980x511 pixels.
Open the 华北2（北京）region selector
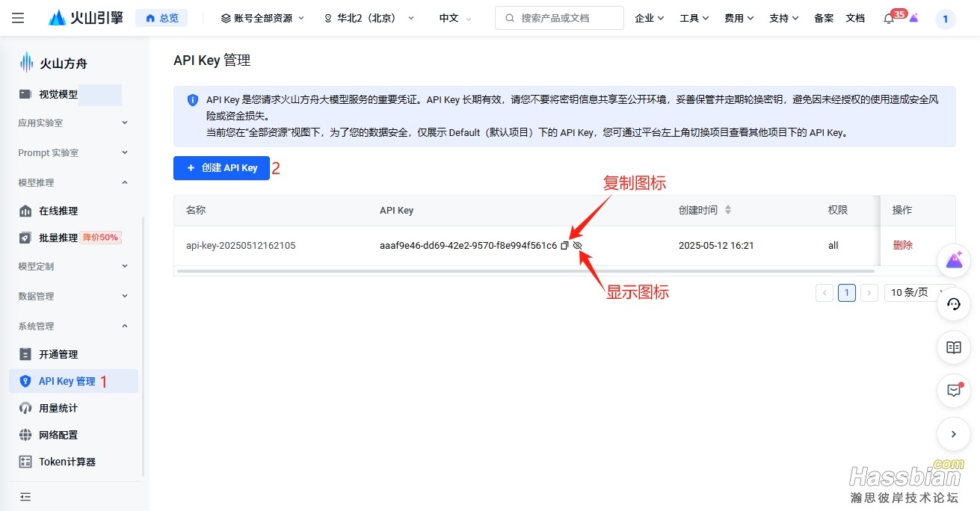(369, 18)
